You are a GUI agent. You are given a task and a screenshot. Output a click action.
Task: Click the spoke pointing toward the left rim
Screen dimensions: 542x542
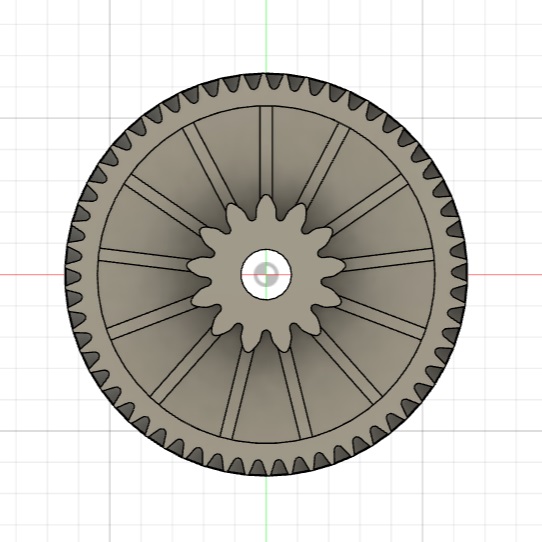pos(144,259)
